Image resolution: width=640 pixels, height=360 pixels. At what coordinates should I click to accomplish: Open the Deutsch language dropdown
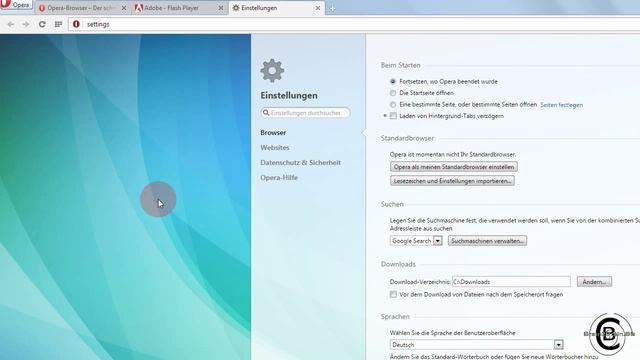point(476,345)
